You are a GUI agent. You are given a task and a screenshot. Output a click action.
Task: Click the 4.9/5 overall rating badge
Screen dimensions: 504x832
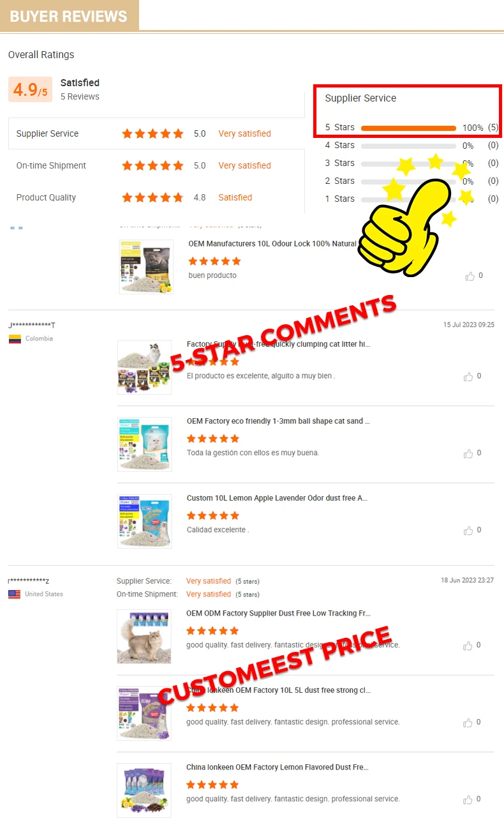(30, 90)
